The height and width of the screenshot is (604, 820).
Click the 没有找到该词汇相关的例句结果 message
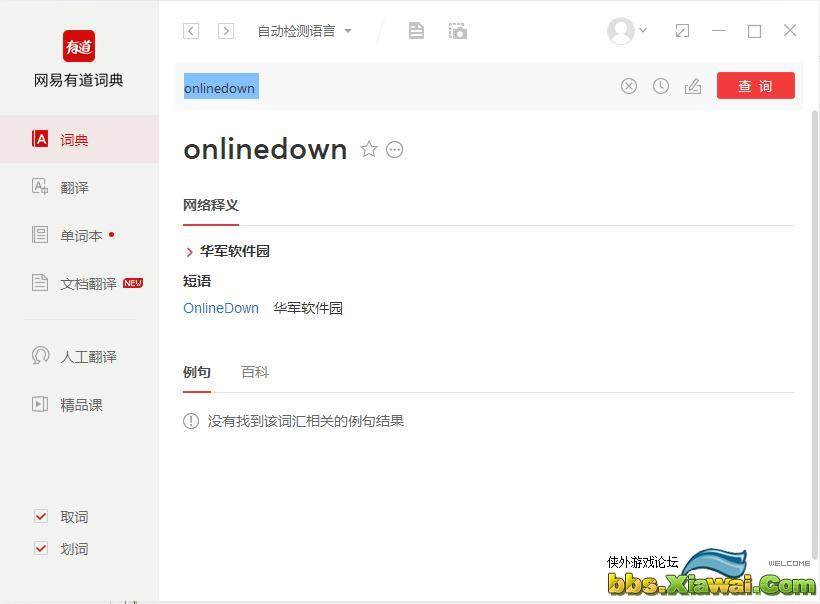pos(305,421)
